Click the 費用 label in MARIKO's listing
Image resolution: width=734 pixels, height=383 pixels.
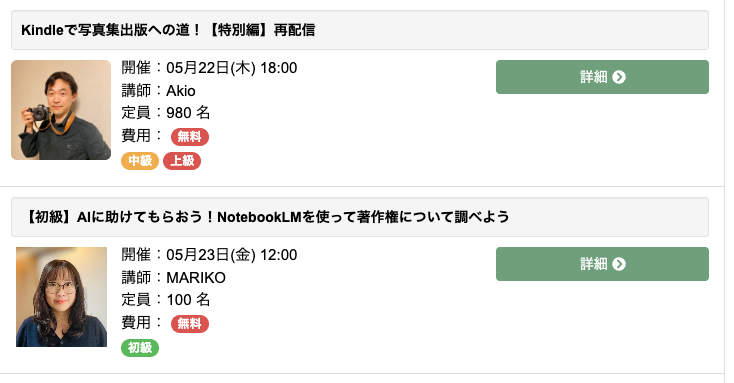(136, 323)
